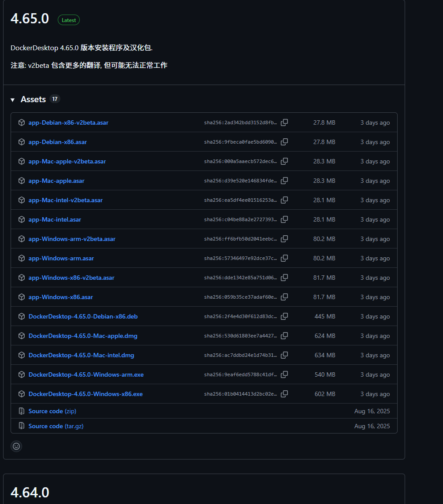Image resolution: width=443 pixels, height=504 pixels.
Task: Copy SHA256 hash for DockerDesktop-4.65.0-Debian-x86.deb
Action: click(x=284, y=316)
